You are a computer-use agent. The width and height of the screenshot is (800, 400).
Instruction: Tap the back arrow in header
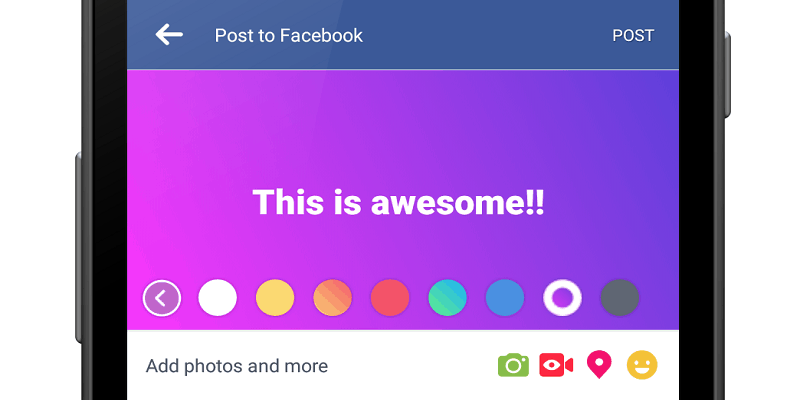169,35
